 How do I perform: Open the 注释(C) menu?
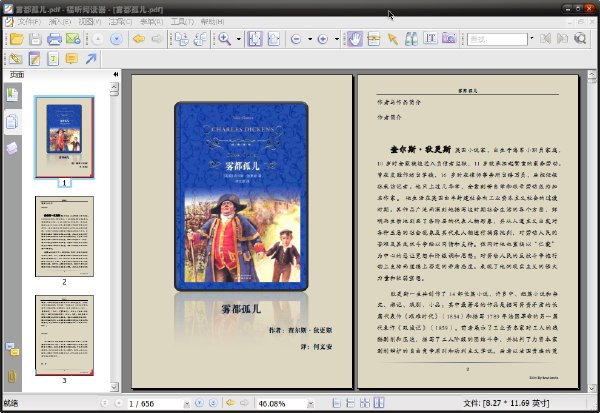coord(121,22)
